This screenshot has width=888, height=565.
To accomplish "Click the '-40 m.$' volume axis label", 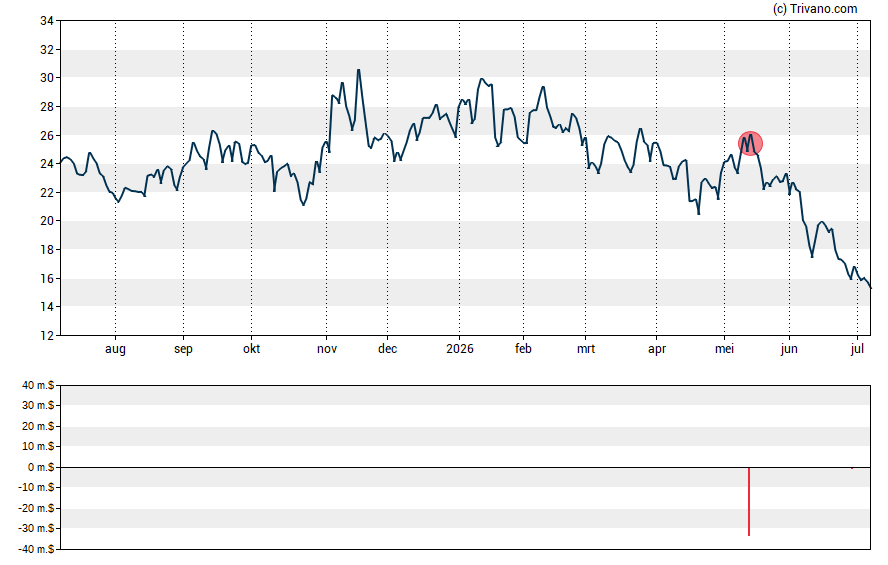I will pos(36,549).
